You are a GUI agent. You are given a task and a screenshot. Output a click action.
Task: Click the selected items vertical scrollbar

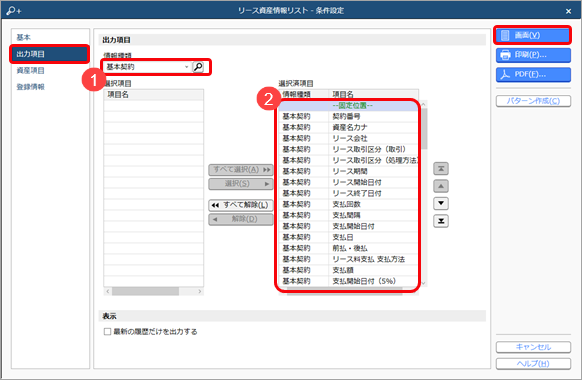pos(424,129)
